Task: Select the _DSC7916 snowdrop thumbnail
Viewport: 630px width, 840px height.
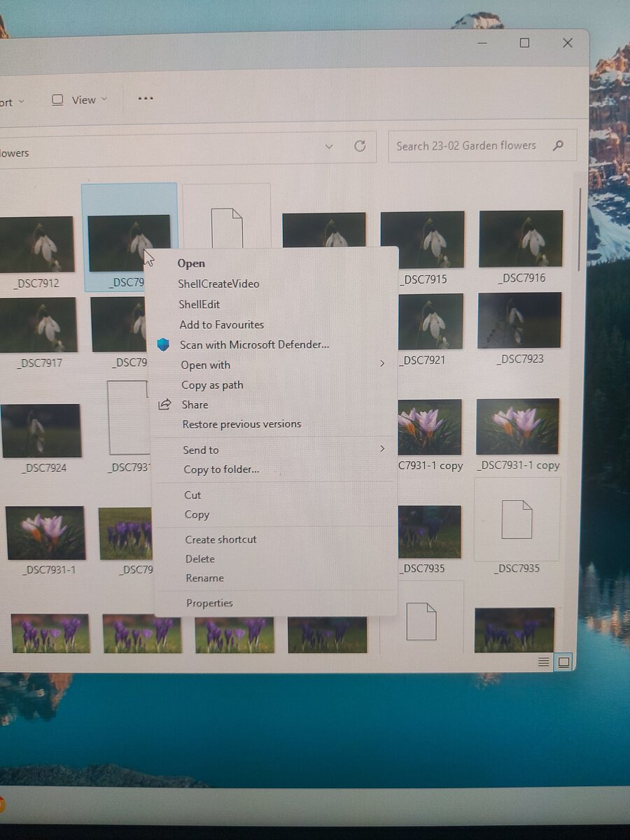Action: click(521, 239)
